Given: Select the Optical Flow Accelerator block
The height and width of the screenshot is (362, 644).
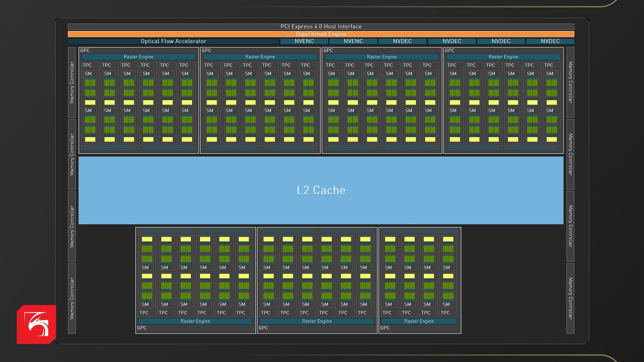Looking at the screenshot, I should coord(173,41).
